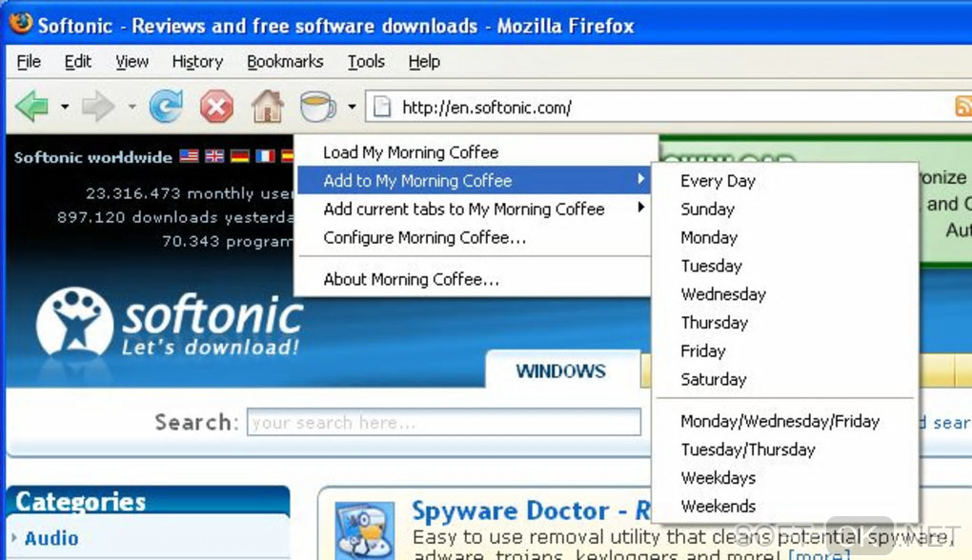The image size is (972, 560).
Task: Expand Add current tabs to My Morning Coffee arrow
Action: pyautogui.click(x=641, y=208)
